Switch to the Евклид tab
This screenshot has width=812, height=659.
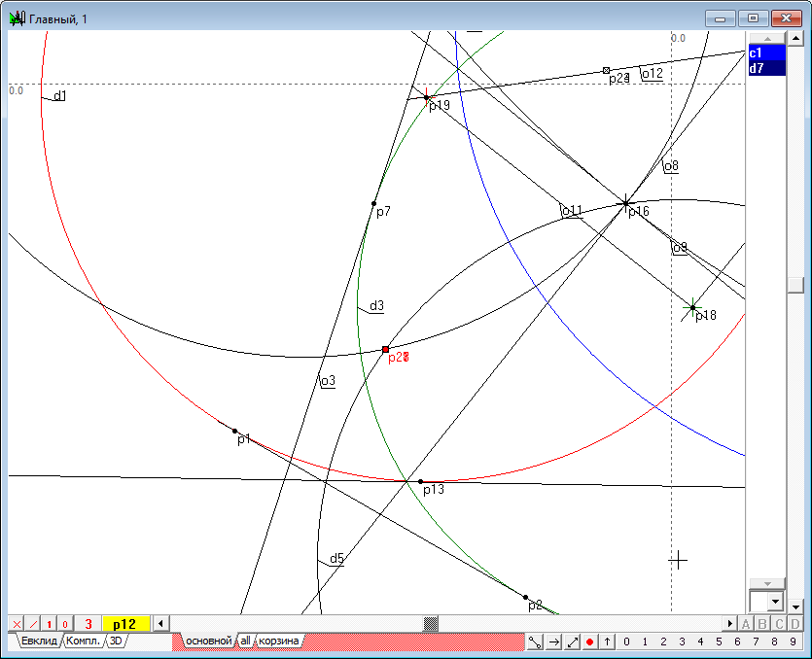point(39,641)
